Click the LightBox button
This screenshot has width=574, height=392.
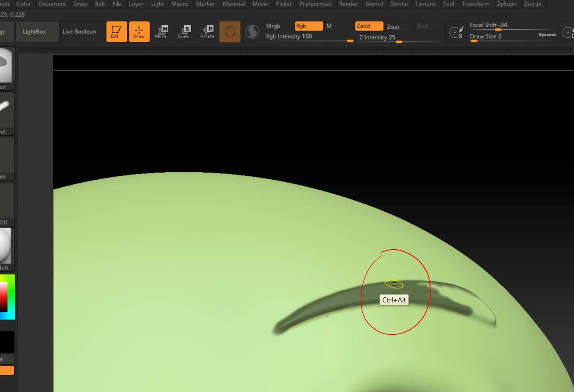point(34,32)
